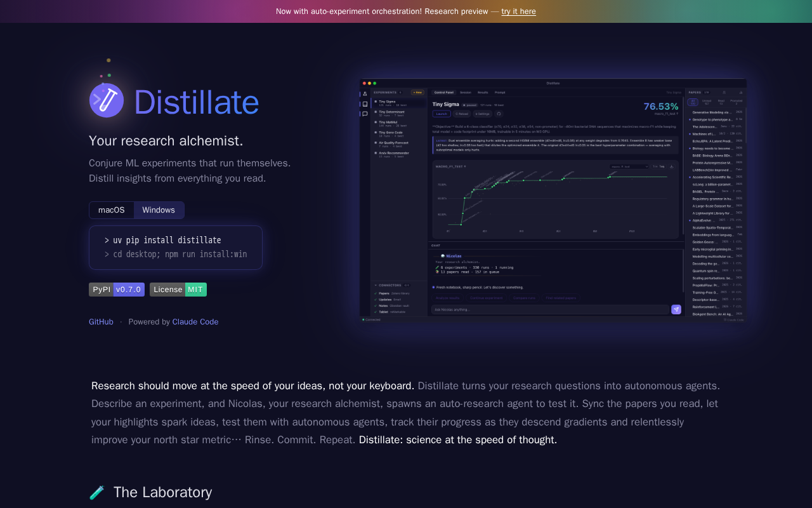Open the book papers icon in the app sidebar
This screenshot has height=508, width=812.
click(365, 104)
